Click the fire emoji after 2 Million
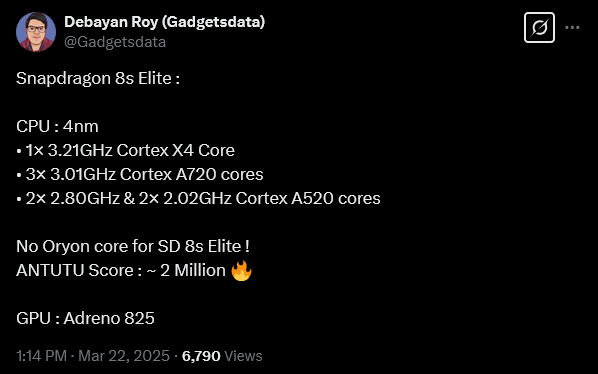 click(x=241, y=271)
